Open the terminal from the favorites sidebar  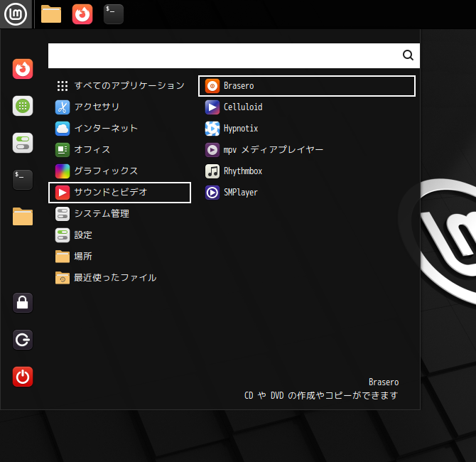click(x=23, y=180)
